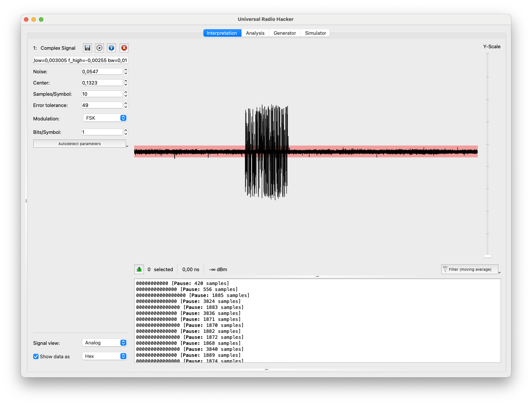Viewport: 532px width, 405px height.
Task: Click the funnel icon on the Filter button
Action: pyautogui.click(x=445, y=269)
